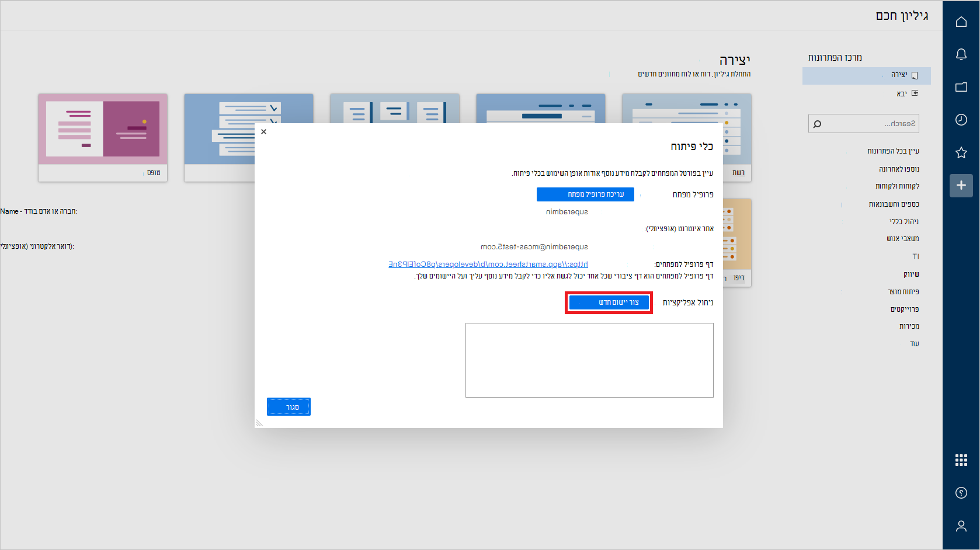The height and width of the screenshot is (550, 980).
Task: Open משאבי אנוש category
Action: click(x=902, y=239)
